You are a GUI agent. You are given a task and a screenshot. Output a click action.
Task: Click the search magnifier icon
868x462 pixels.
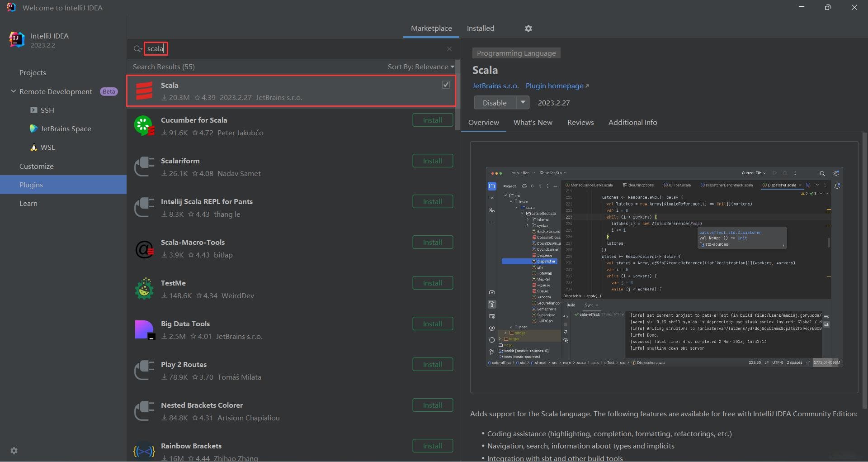click(x=137, y=49)
